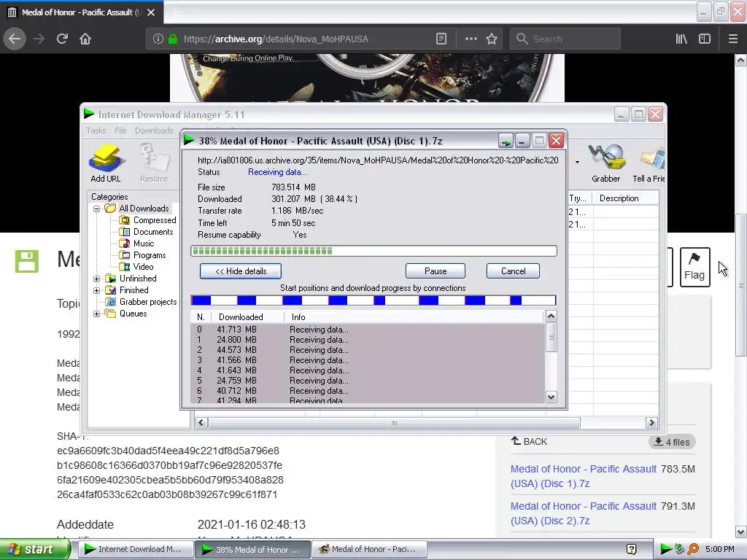Click the Flag button on archive page

694,267
